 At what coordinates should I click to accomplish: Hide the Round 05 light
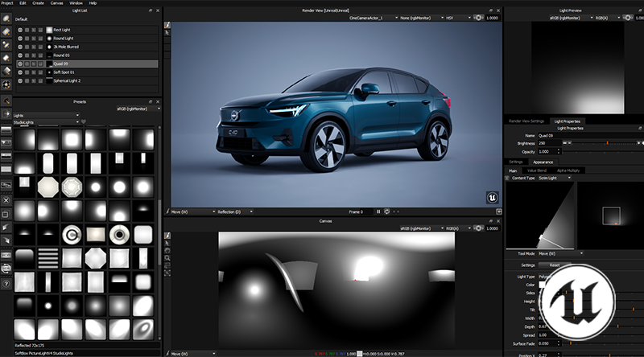[x=20, y=55]
